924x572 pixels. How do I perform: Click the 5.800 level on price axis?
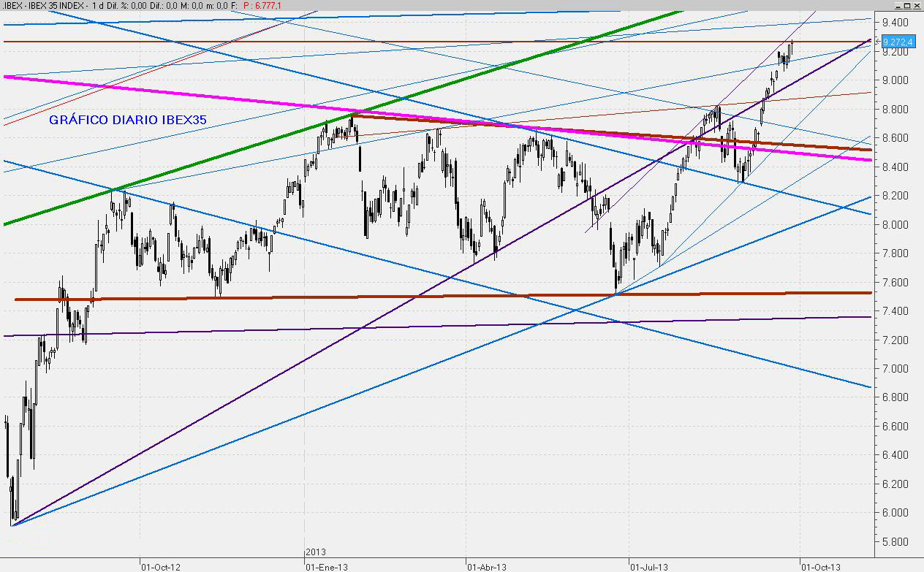(895, 542)
